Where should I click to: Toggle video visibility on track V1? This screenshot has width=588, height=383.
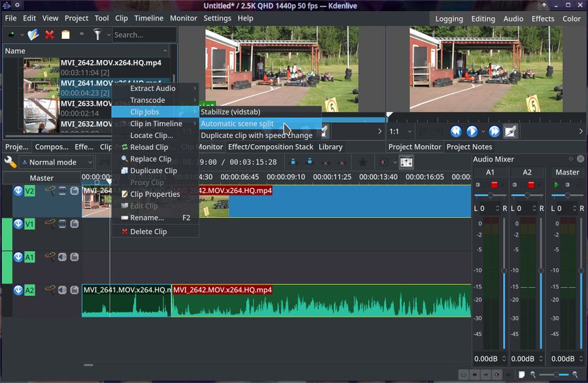pyautogui.click(x=62, y=224)
